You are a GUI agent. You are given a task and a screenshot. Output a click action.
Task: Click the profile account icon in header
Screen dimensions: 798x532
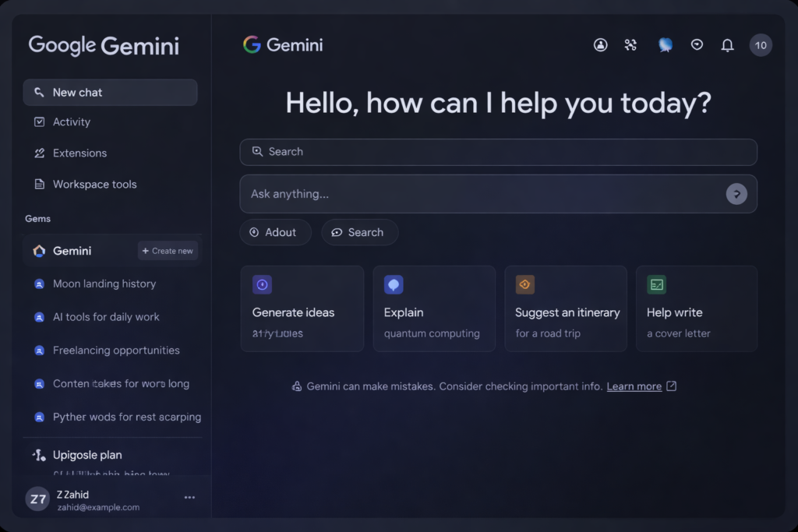click(x=600, y=45)
